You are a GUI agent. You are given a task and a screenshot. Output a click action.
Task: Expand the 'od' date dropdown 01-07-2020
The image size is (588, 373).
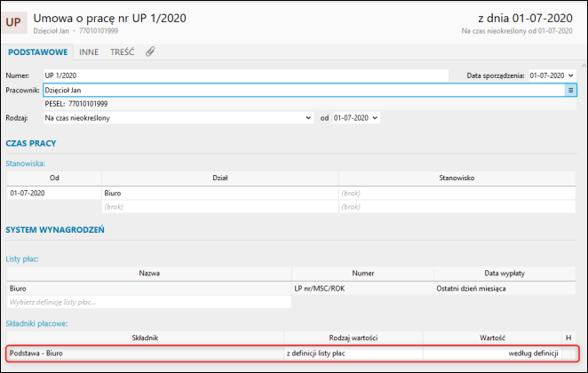click(375, 118)
